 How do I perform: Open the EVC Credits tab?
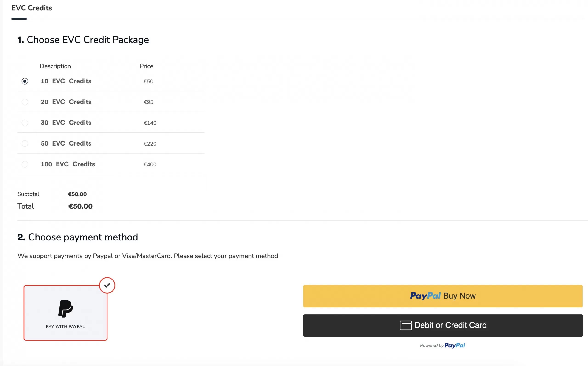[32, 8]
